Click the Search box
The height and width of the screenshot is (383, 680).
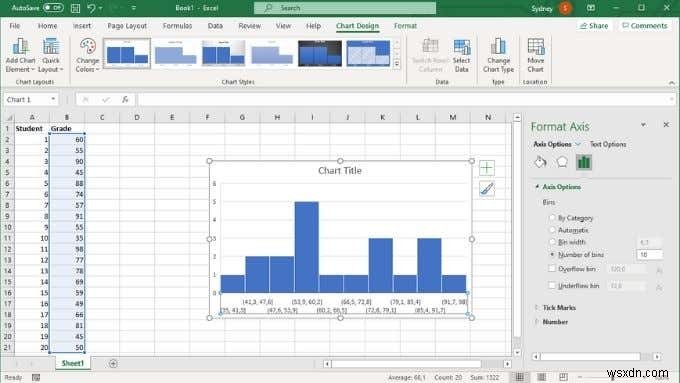coord(345,8)
